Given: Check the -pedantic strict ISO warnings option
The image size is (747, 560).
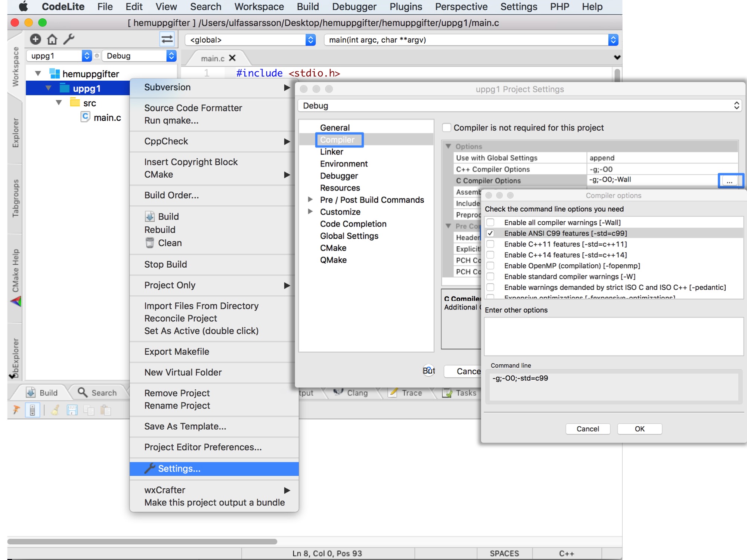Looking at the screenshot, I should [x=490, y=287].
